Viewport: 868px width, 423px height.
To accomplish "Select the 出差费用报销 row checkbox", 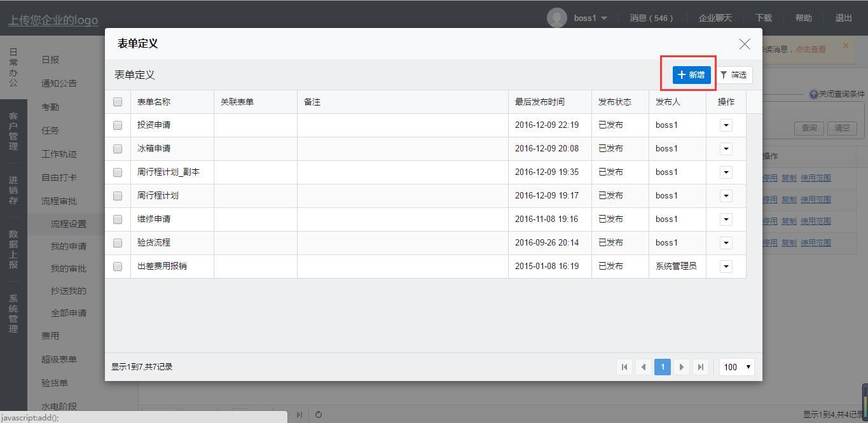I will [x=118, y=267].
